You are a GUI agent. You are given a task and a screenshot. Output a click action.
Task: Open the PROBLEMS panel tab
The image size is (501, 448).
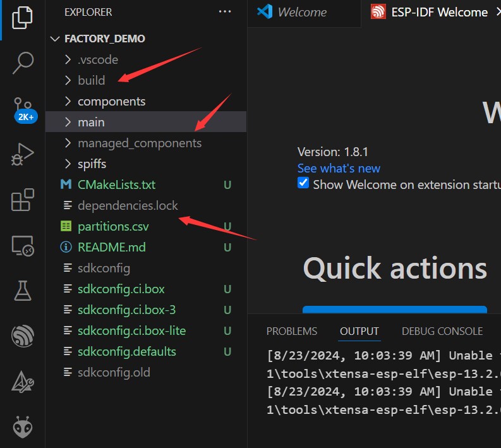[x=292, y=331]
